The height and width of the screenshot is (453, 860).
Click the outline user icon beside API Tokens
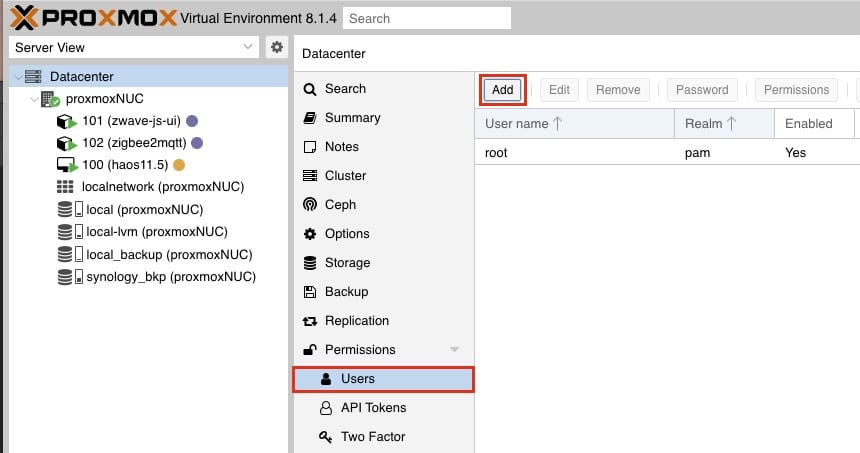coord(326,407)
